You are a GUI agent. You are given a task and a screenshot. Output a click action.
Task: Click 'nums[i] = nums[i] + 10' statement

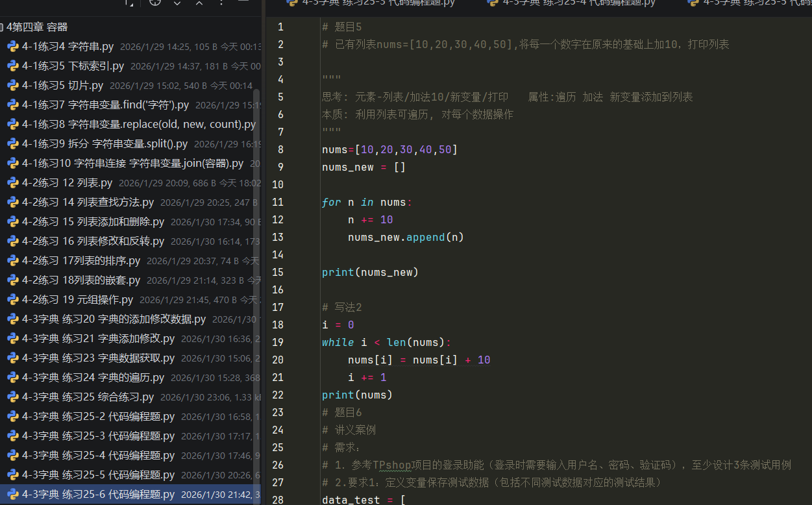(419, 360)
